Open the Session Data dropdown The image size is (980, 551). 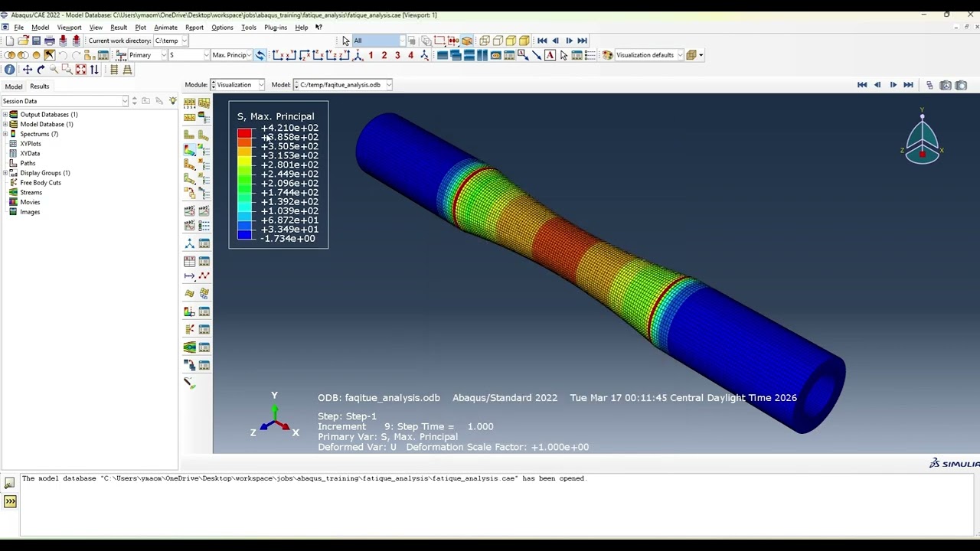pos(65,101)
